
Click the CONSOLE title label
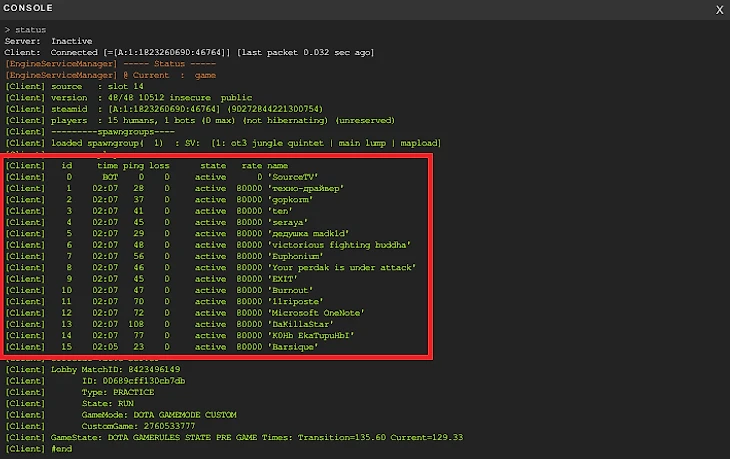28,8
